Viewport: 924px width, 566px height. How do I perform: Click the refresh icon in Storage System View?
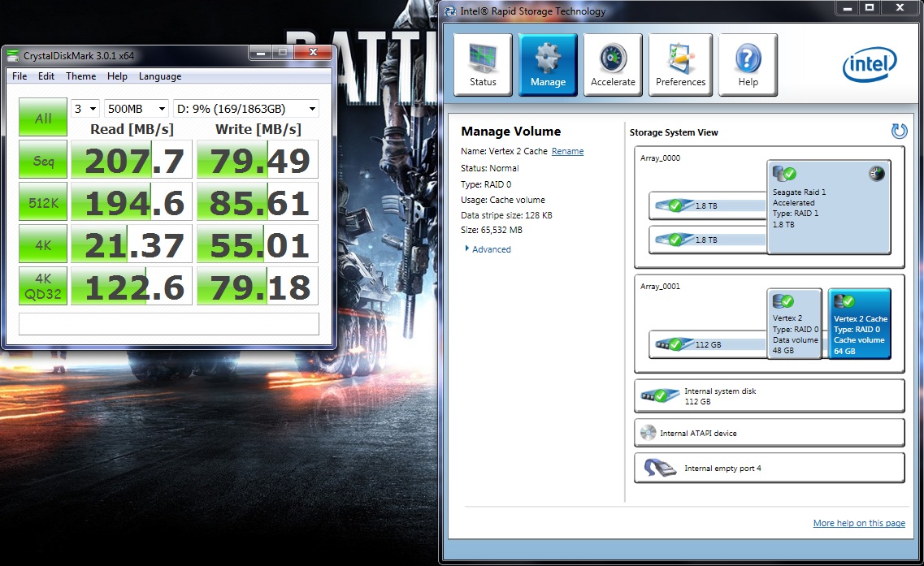point(900,131)
